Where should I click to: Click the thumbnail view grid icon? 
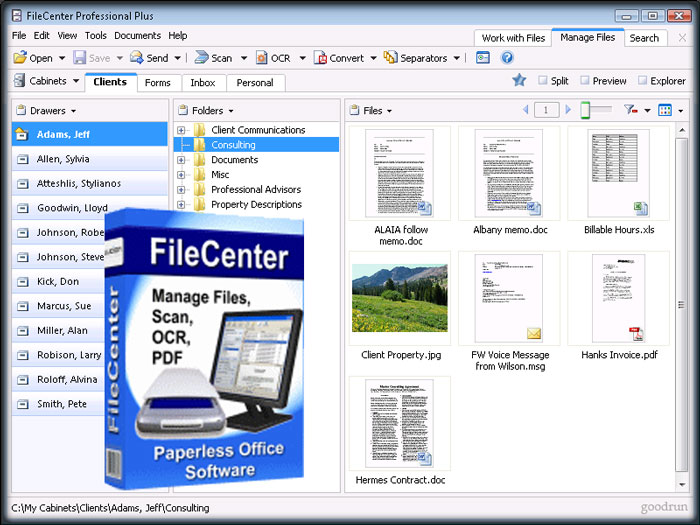665,110
